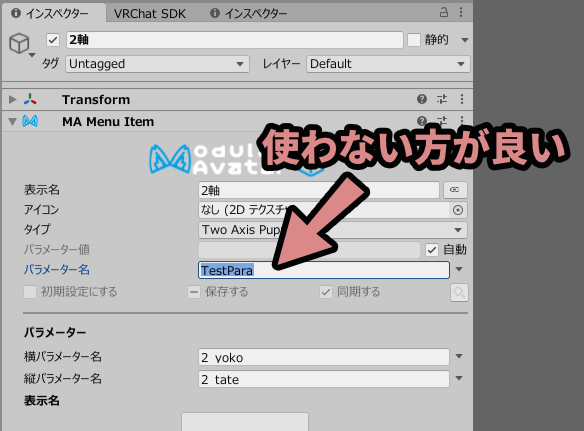Screen dimensions: 584x431
Task: Open dropdown arrow next to 2_yoko field
Action: [x=459, y=356]
